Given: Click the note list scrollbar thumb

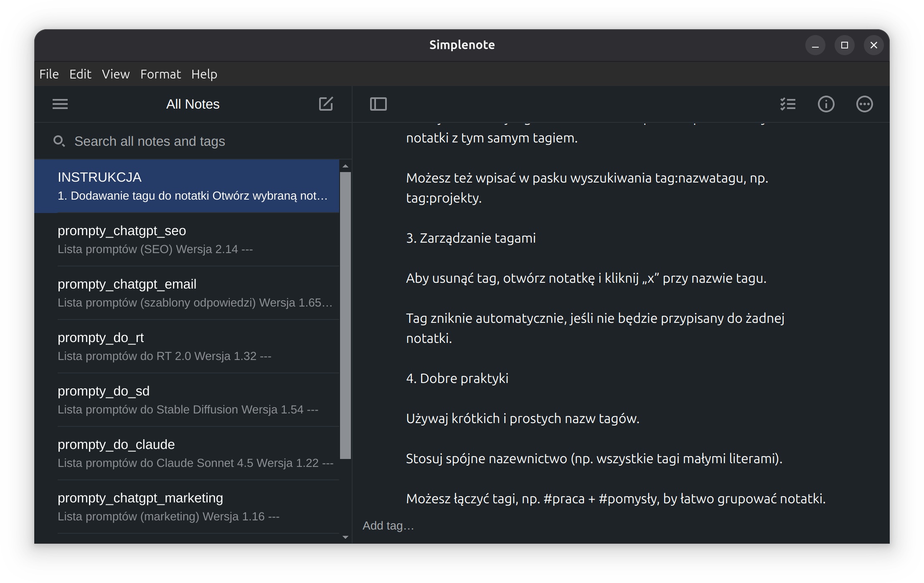Looking at the screenshot, I should pos(345,315).
